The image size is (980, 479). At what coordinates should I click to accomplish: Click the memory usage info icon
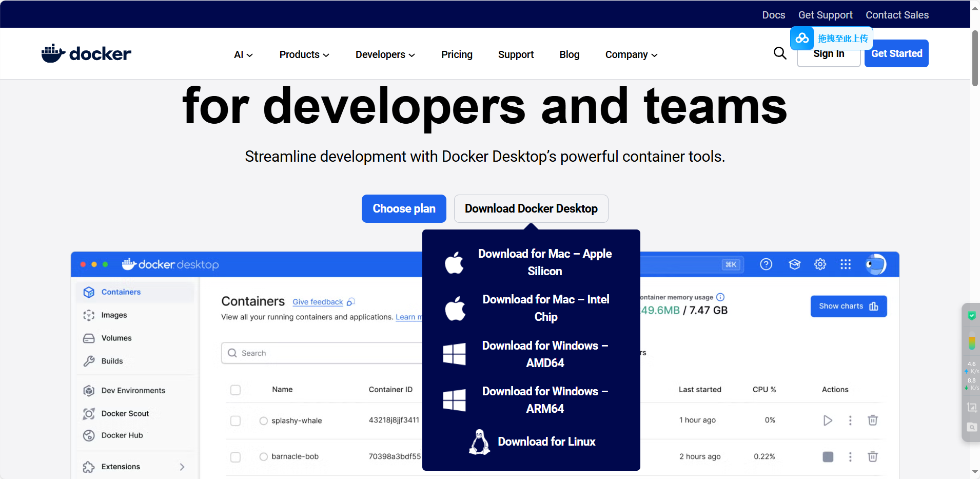[720, 297]
